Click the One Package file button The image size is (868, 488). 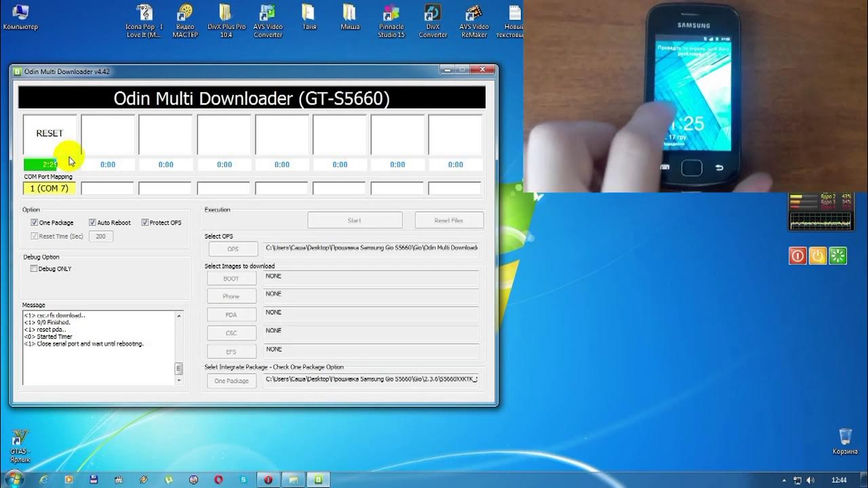(x=231, y=381)
